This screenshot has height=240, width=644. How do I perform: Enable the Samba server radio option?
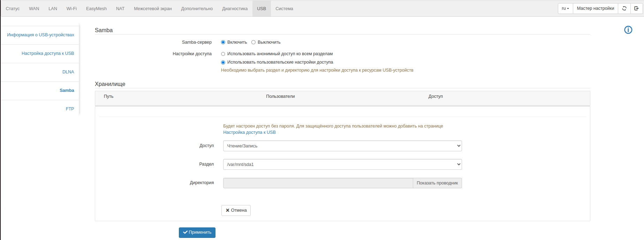223,42
